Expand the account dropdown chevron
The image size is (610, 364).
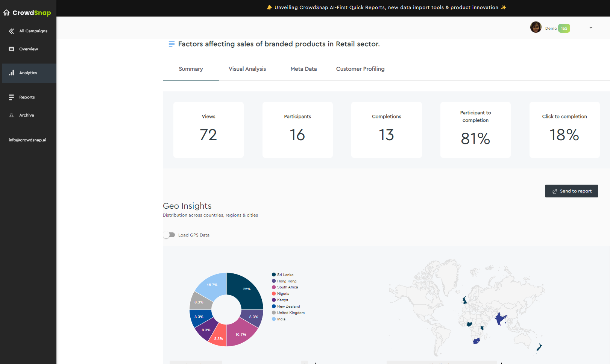click(x=591, y=27)
